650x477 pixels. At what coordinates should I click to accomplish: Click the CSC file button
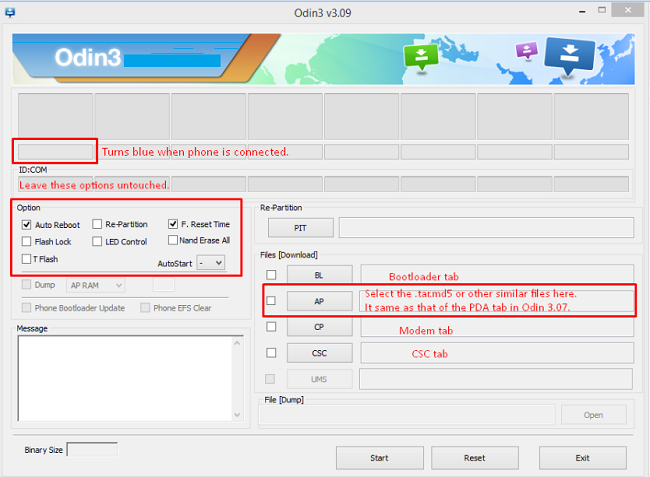tap(320, 353)
